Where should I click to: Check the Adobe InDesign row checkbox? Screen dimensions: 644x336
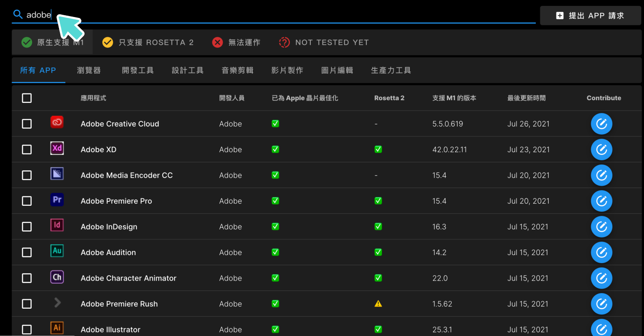[27, 226]
